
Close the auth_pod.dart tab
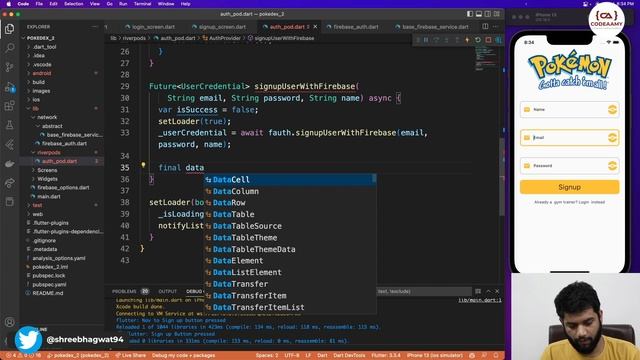[315, 27]
